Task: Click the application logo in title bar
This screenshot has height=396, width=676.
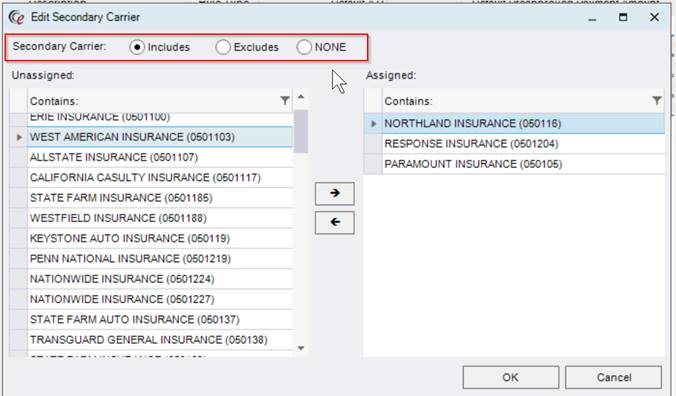Action: click(17, 17)
